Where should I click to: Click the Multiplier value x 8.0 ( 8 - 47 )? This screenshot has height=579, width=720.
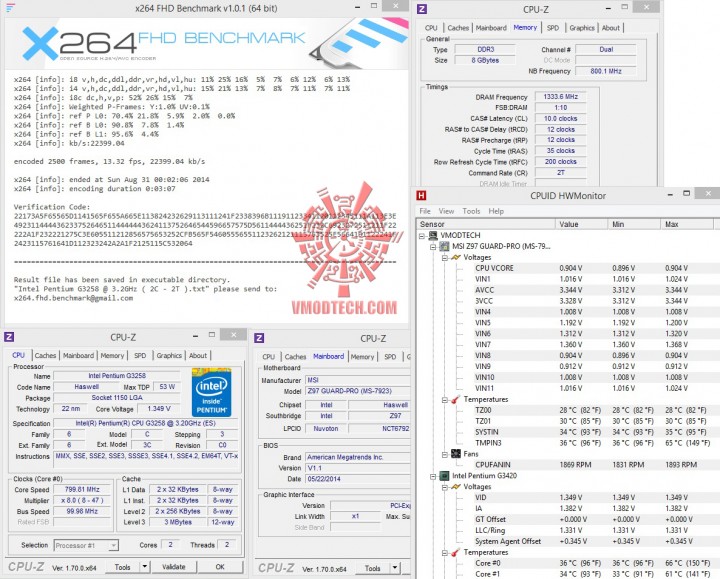(82, 500)
